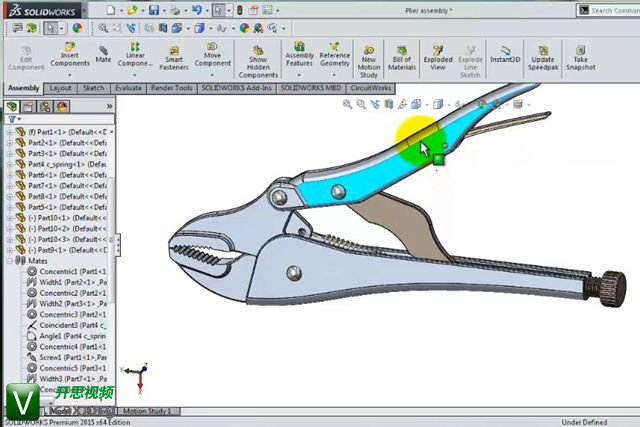Viewport: 640px width, 427px height.
Task: Select Coincident3 mate
Action: pyautogui.click(x=67, y=325)
